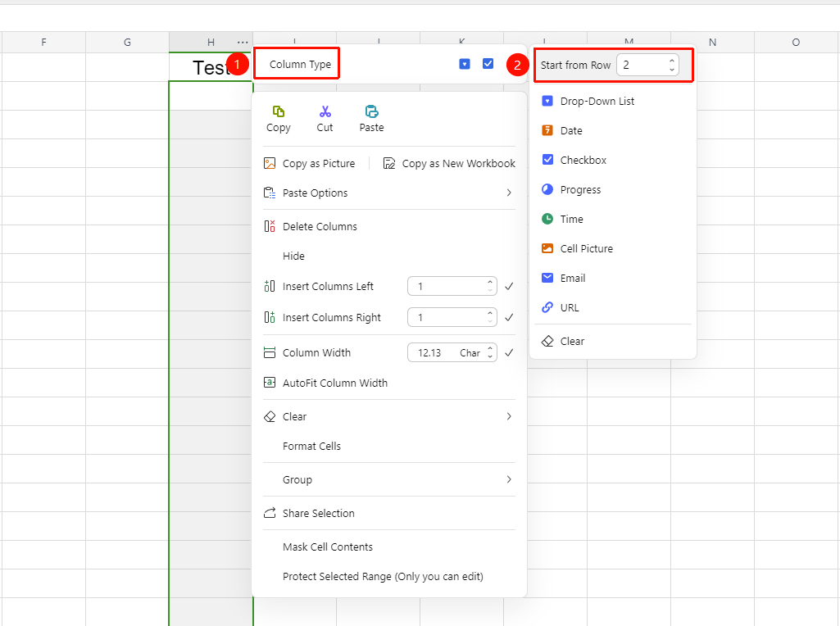The height and width of the screenshot is (626, 840).
Task: Select column G header
Action: [x=128, y=43]
